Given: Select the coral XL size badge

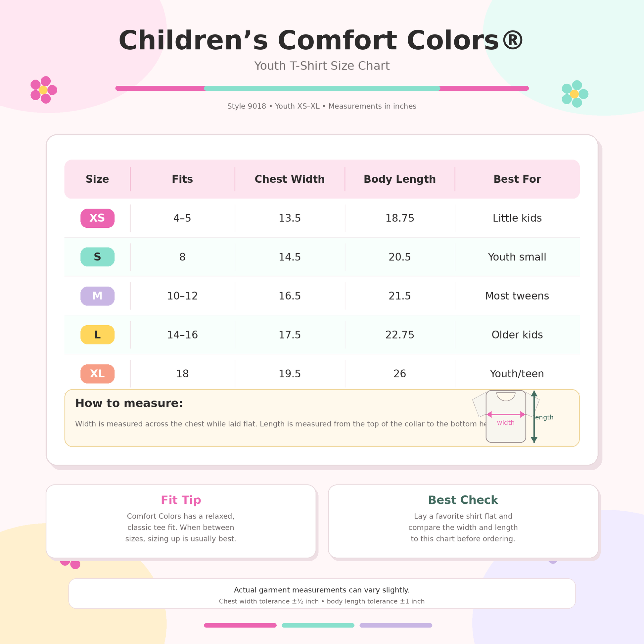Looking at the screenshot, I should tap(97, 374).
